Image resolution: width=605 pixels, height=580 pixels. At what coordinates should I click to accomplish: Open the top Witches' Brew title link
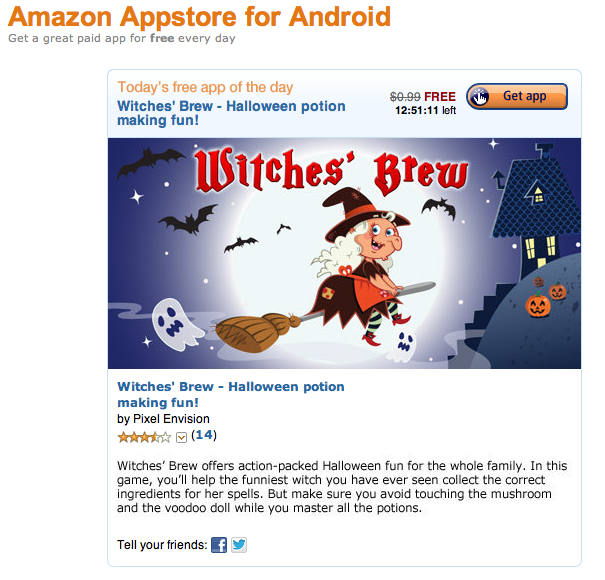pyautogui.click(x=231, y=113)
